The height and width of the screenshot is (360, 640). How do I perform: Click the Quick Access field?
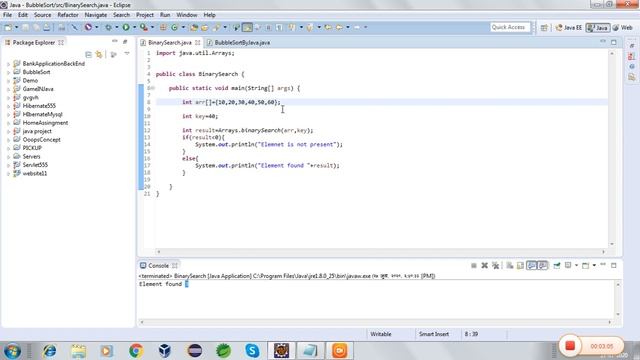[510, 27]
